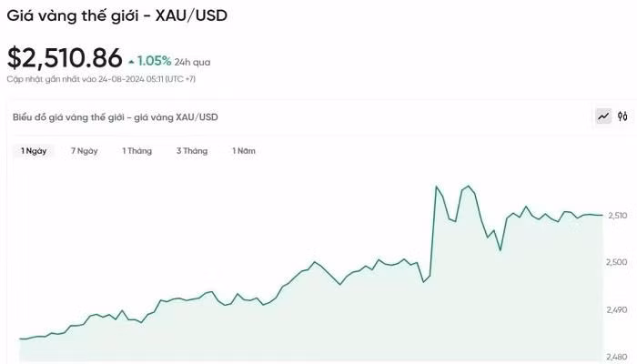Show the 1 Tháng chart range
Viewport: 637px width, 364px height.
tap(136, 150)
